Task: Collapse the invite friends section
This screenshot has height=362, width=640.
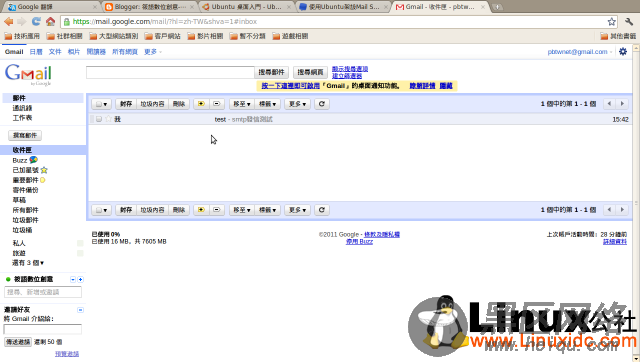Action: (x=80, y=310)
